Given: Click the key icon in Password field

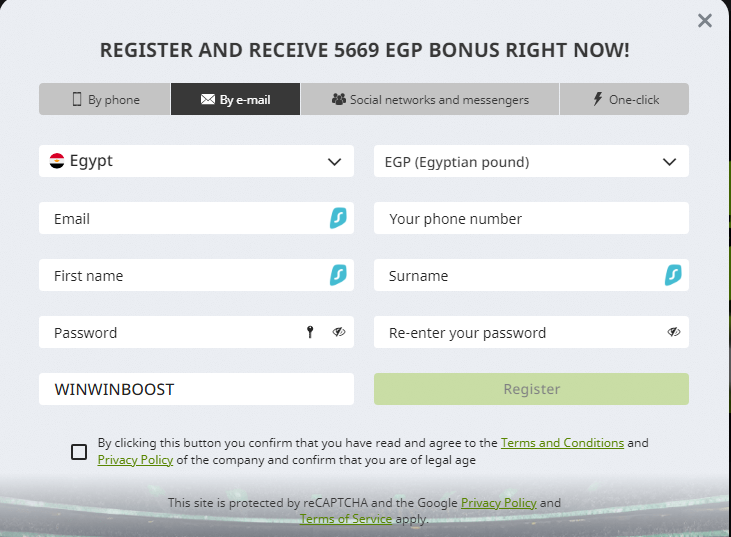Looking at the screenshot, I should pyautogui.click(x=310, y=332).
